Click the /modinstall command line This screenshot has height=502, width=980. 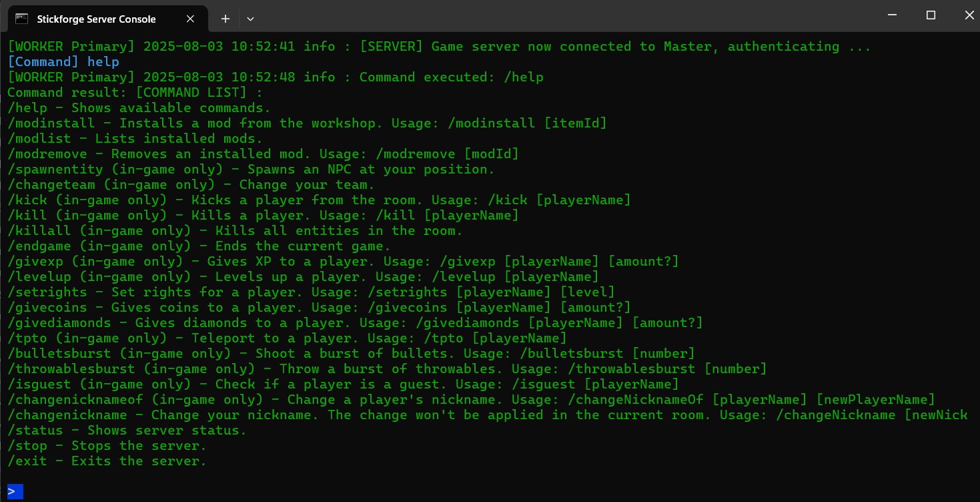[x=307, y=123]
